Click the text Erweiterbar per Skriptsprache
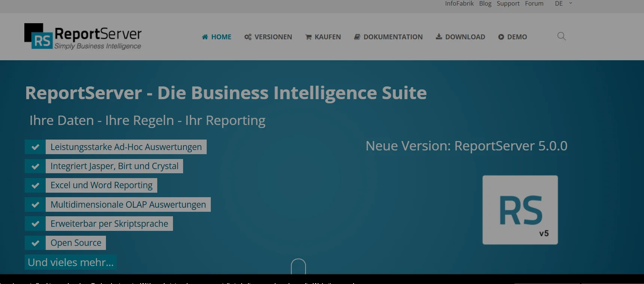Screen dimensions: 644x284 pos(109,224)
